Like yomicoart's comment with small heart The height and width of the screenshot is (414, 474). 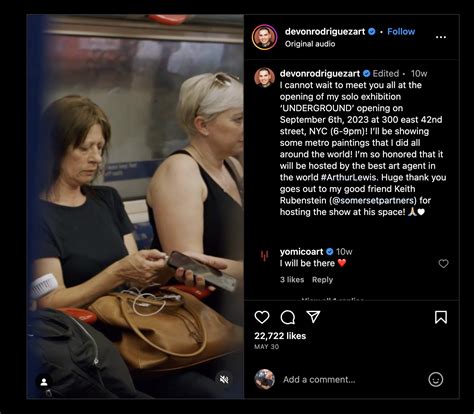pyautogui.click(x=443, y=263)
